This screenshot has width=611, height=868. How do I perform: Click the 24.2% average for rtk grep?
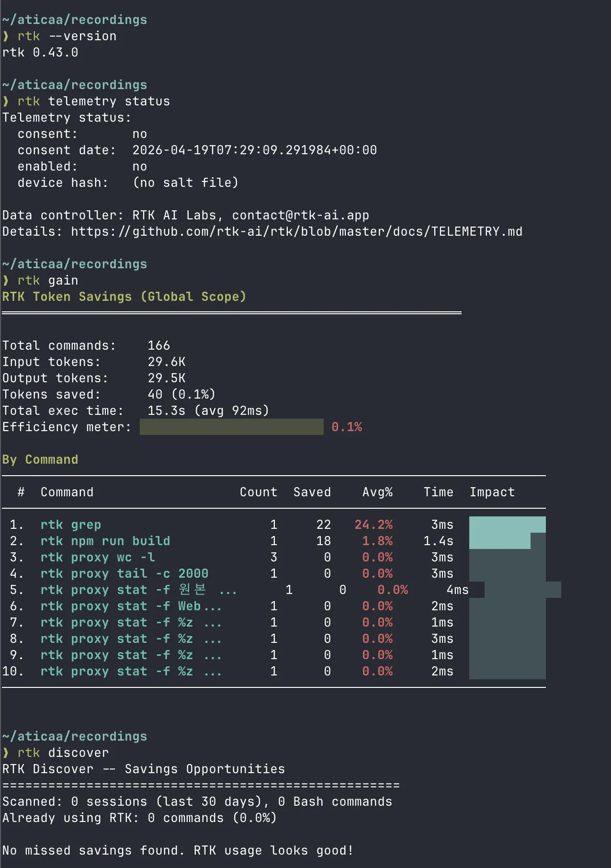click(x=373, y=525)
